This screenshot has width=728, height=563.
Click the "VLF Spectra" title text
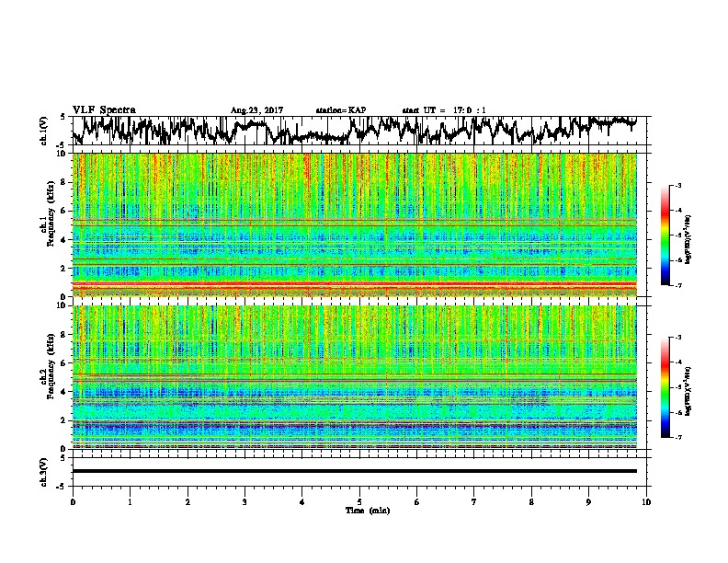(104, 110)
